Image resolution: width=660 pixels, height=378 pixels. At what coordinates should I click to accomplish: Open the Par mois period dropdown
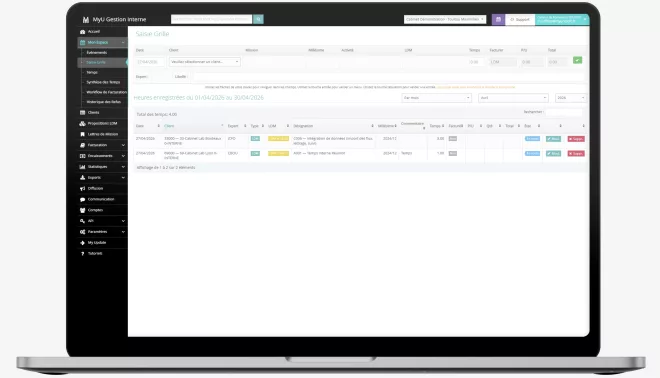pos(436,98)
